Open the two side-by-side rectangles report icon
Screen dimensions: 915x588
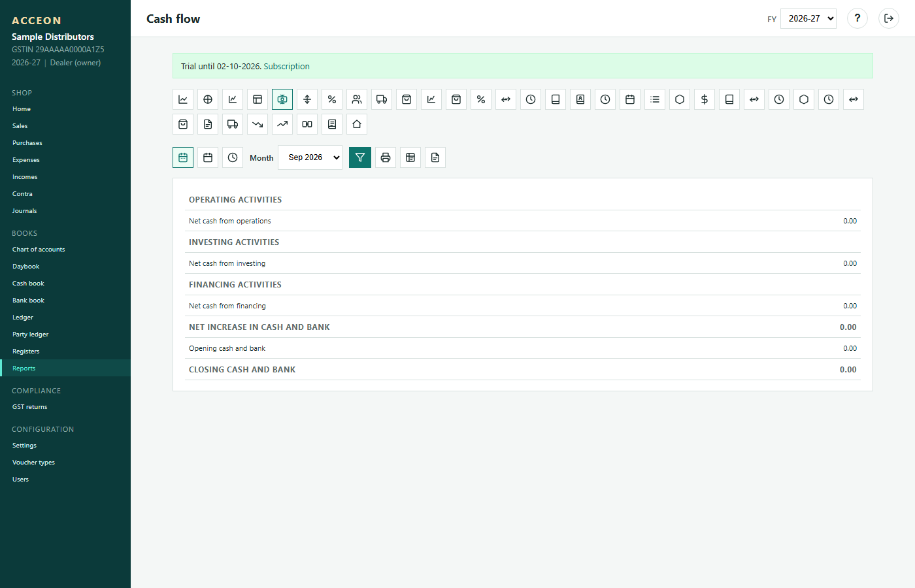click(x=307, y=124)
